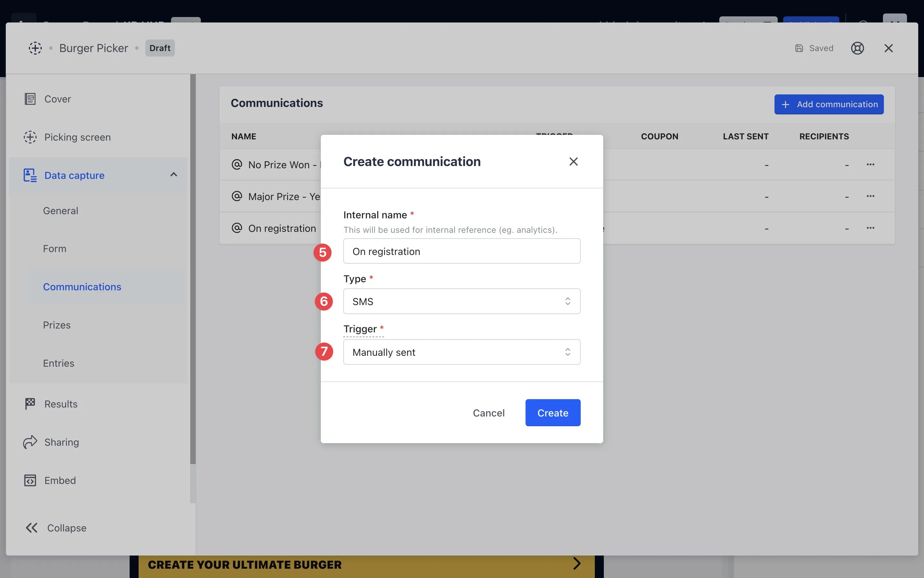Cancel the Create communication dialog
The image size is (924, 578).
(x=488, y=413)
